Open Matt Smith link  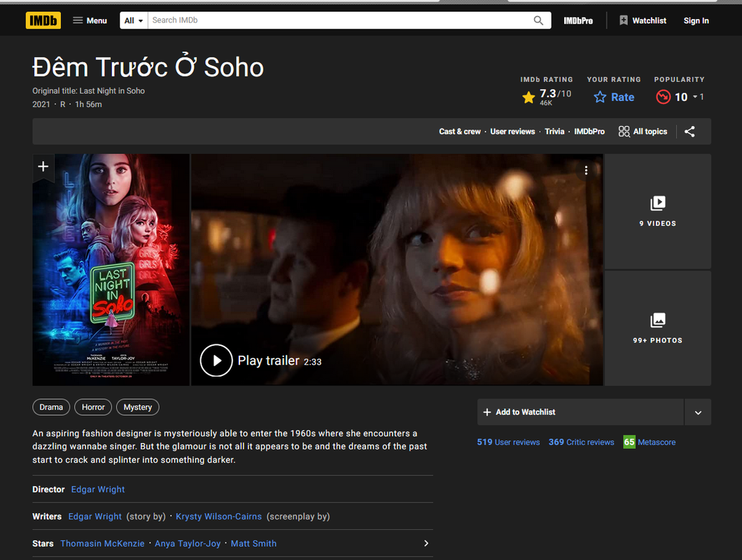(253, 543)
